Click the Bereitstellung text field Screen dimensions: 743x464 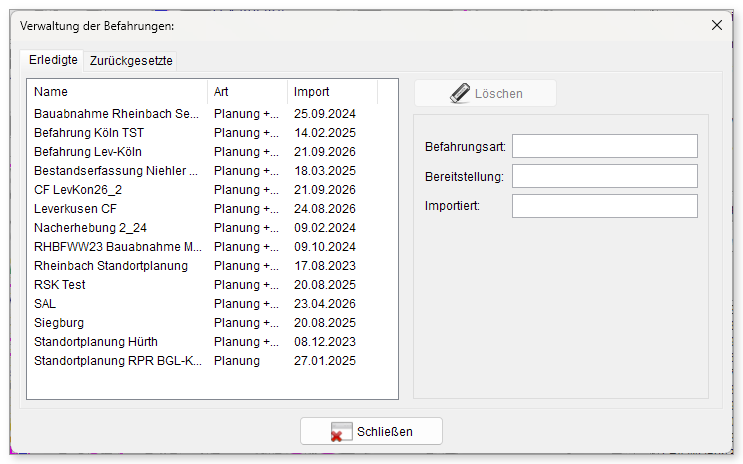(605, 176)
